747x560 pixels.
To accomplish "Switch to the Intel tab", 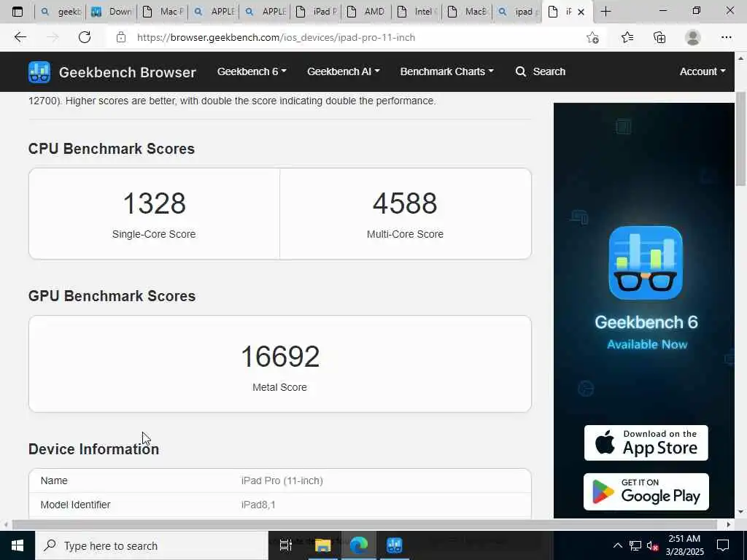I will click(x=418, y=12).
